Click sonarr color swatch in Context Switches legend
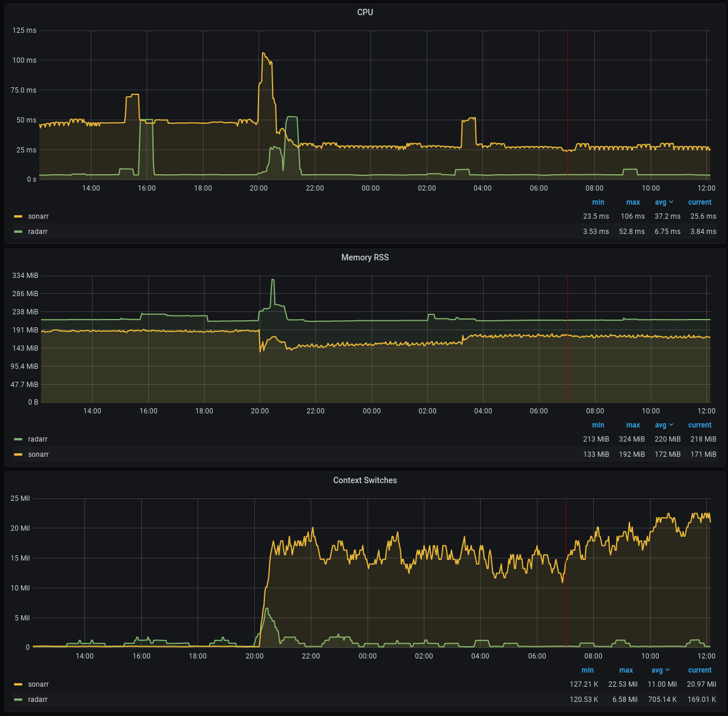 18,684
